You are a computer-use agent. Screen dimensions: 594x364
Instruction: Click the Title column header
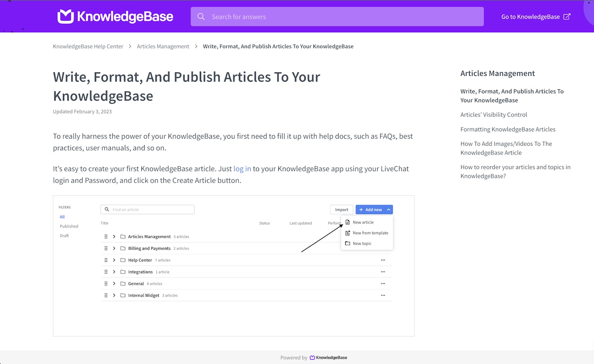[104, 223]
